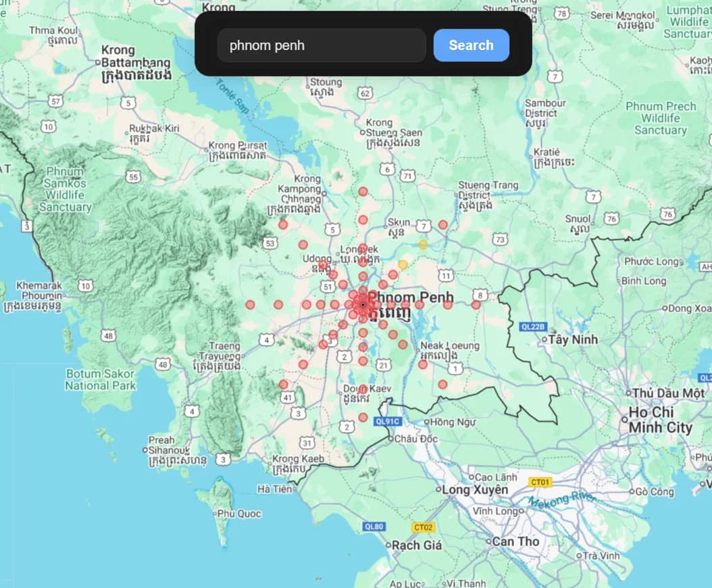
Task: Click the yellow marker just below Skun
Action: 423,245
